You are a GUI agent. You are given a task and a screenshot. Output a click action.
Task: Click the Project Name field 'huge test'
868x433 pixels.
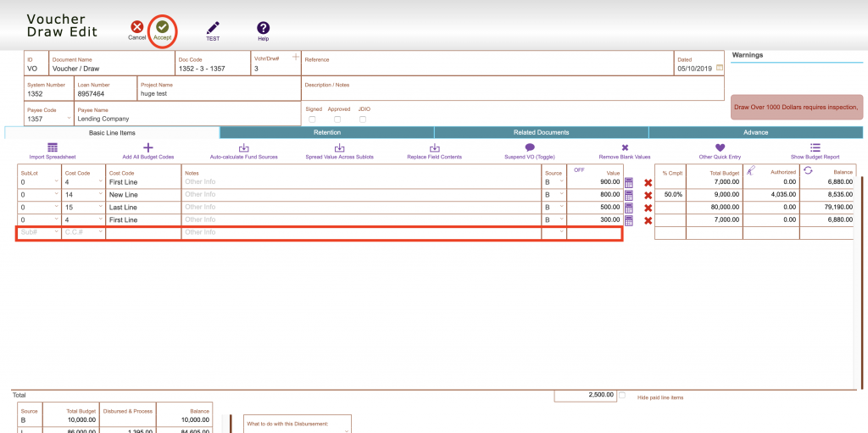tap(219, 89)
